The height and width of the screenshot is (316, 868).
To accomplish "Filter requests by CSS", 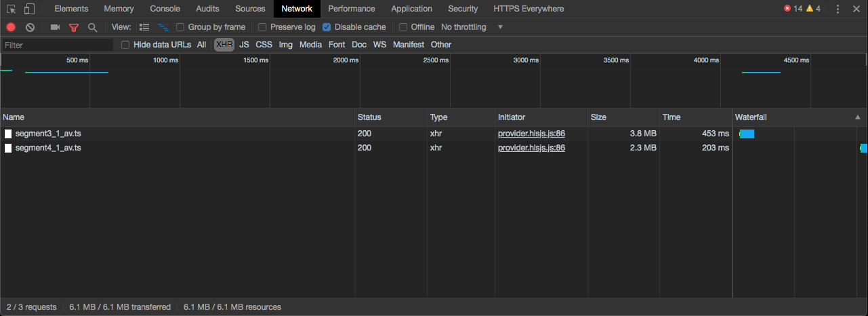I will tap(264, 45).
